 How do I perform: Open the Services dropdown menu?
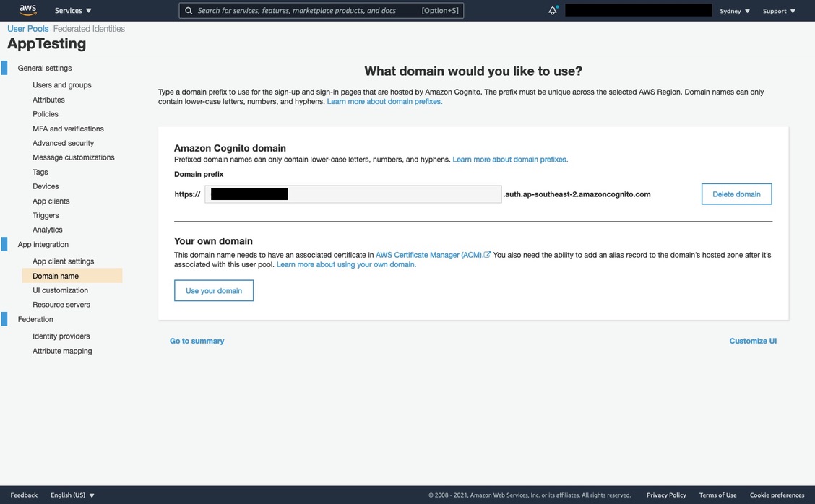click(x=73, y=10)
